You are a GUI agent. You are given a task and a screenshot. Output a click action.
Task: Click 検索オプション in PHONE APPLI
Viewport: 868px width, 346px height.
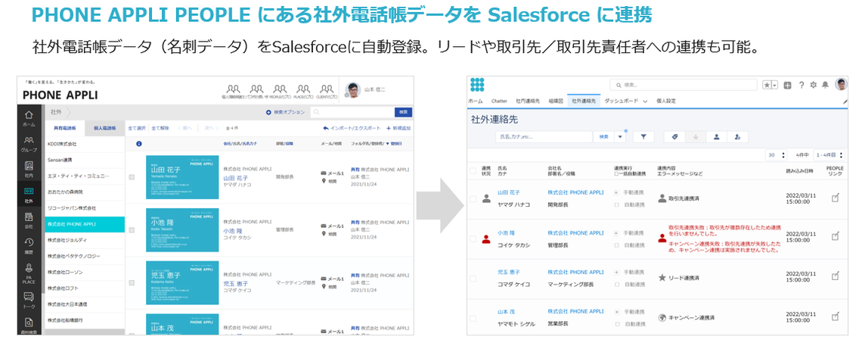tap(286, 112)
